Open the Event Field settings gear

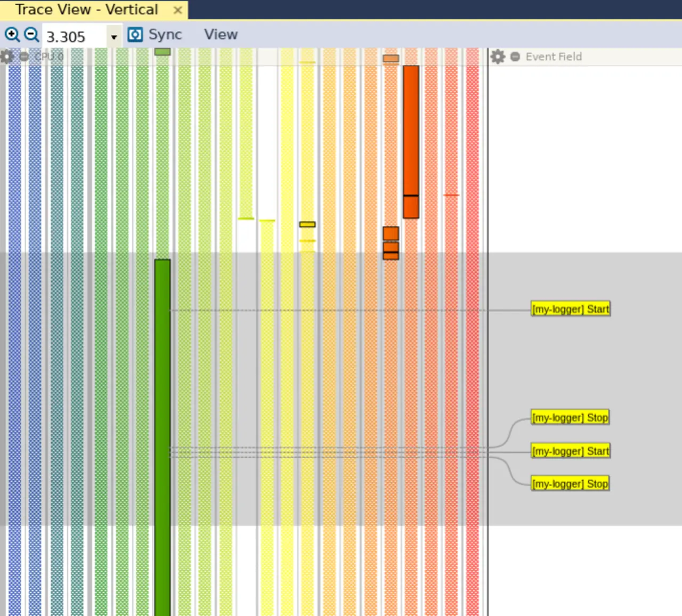498,57
